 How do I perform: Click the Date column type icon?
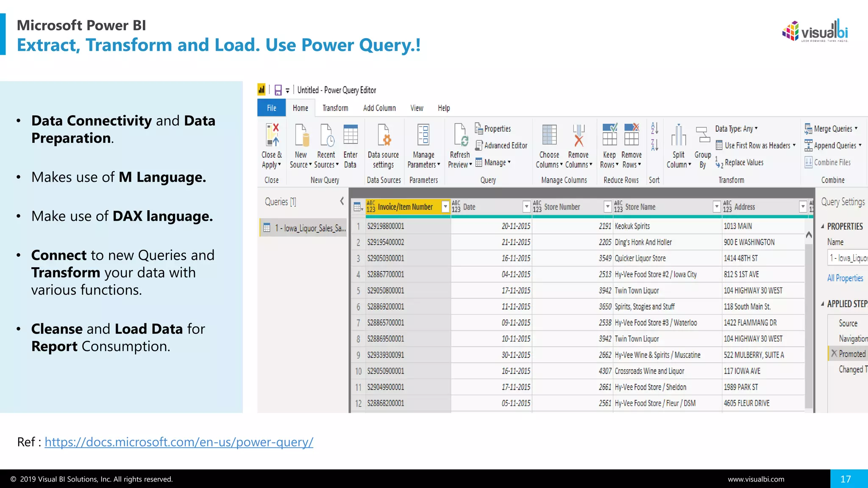click(456, 207)
